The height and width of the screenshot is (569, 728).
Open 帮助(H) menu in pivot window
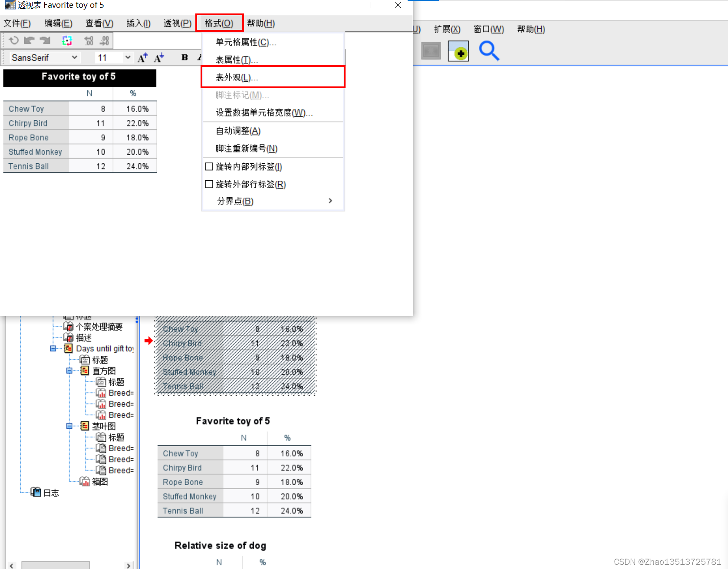[x=261, y=23]
